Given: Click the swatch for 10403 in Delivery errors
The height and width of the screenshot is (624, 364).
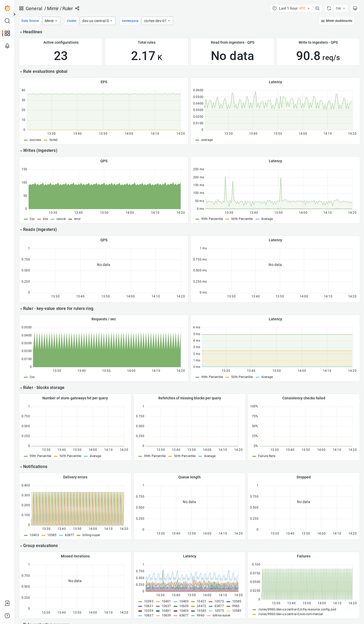Looking at the screenshot, I should 26,535.
